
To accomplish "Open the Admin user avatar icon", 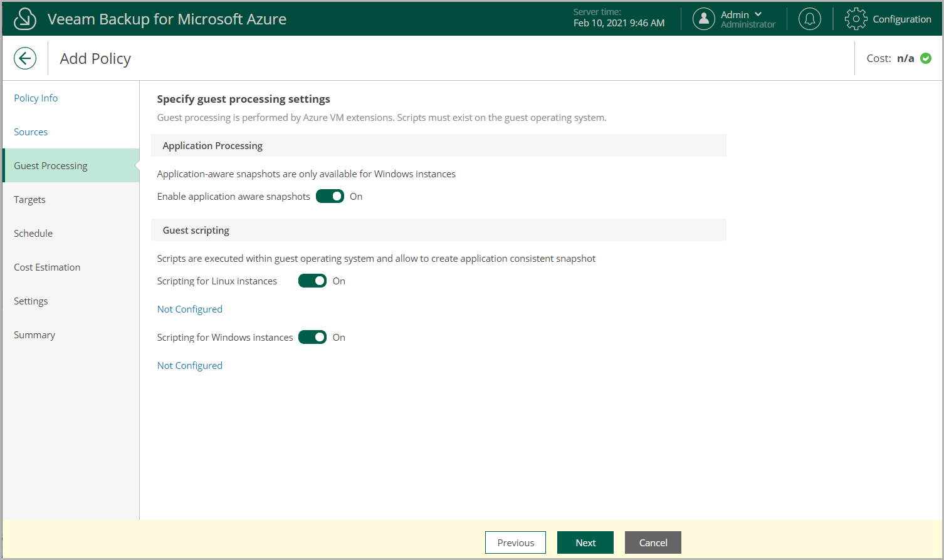I will click(x=704, y=19).
